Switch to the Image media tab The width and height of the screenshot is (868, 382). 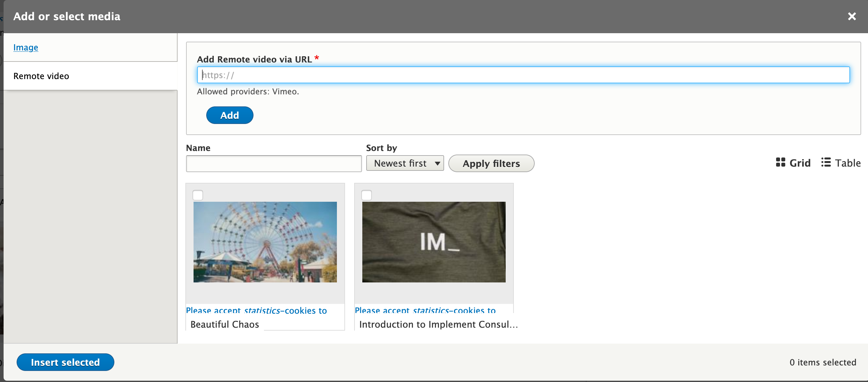coord(26,48)
